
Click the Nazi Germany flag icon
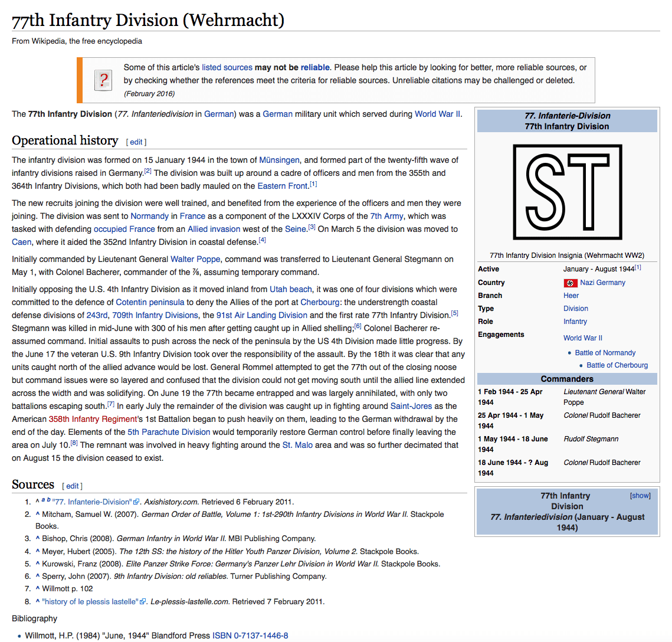click(571, 283)
